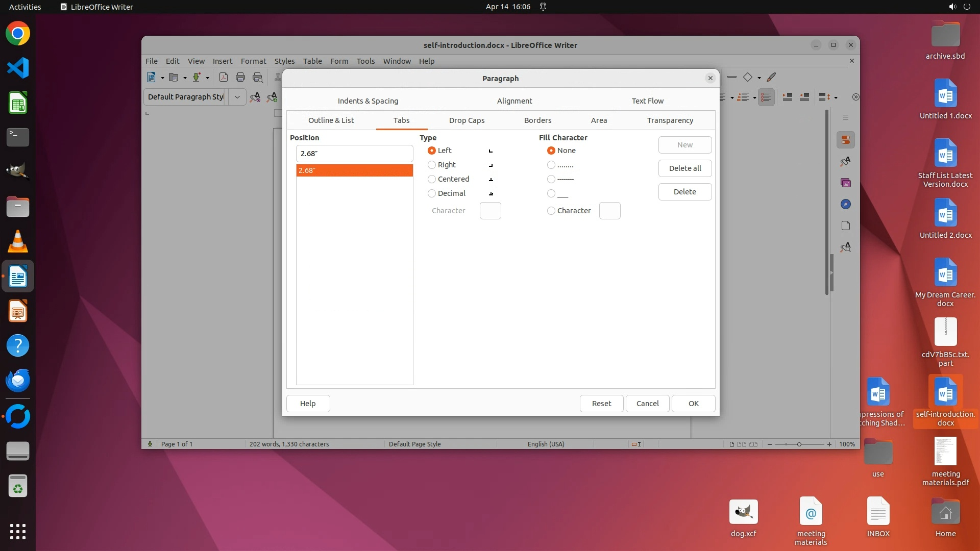Screen dimensions: 980x551
Task: Click the Increase Indent toolbar icon
Action: 788,97
